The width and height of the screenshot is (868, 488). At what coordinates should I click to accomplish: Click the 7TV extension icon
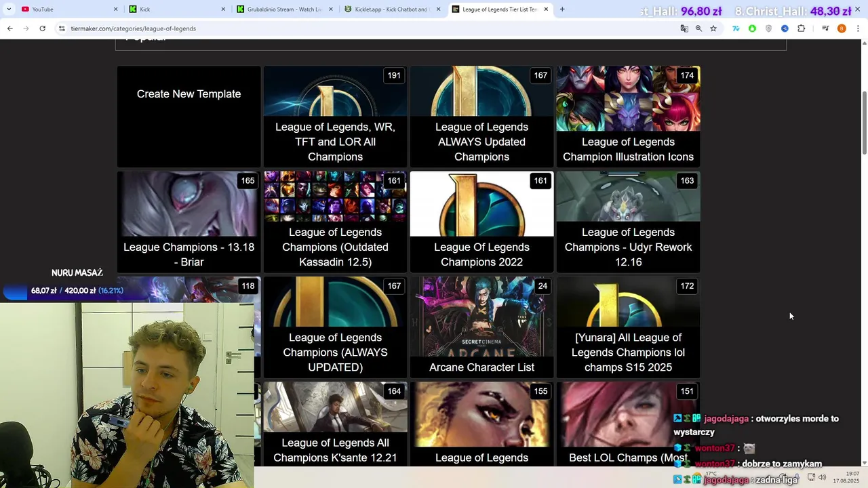click(736, 28)
